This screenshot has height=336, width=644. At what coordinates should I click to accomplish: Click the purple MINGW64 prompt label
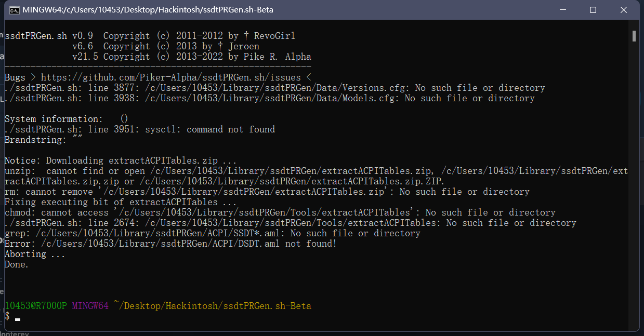[x=90, y=306]
